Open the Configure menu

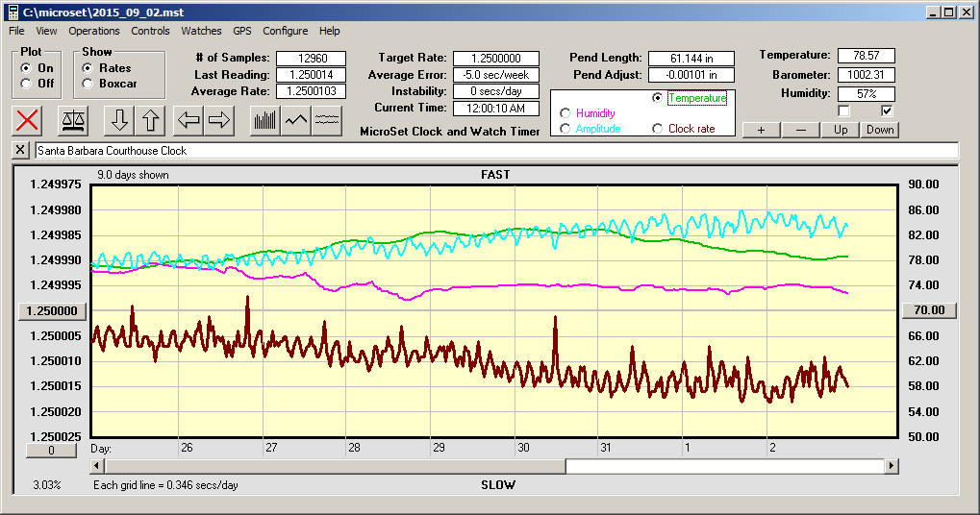pos(285,31)
